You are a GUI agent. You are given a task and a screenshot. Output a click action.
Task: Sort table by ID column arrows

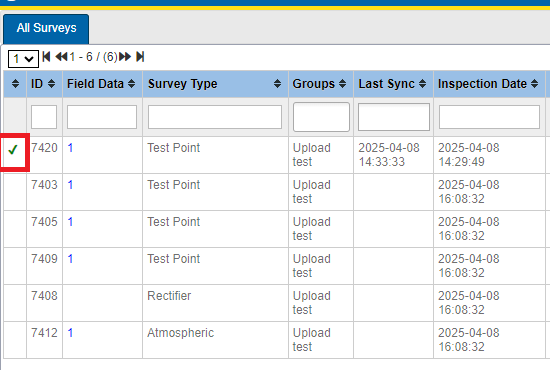coord(51,83)
